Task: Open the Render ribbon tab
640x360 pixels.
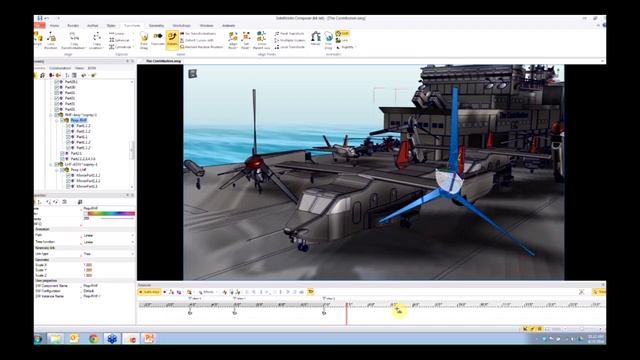Action: 73,26
